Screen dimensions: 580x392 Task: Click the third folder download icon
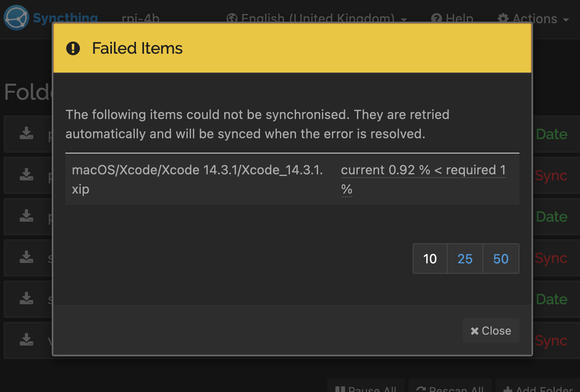coord(26,216)
